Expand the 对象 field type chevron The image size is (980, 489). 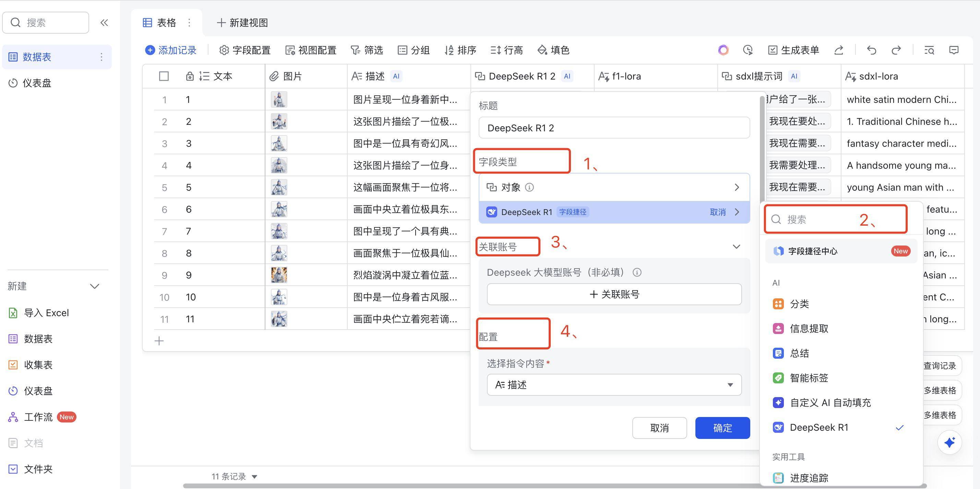coord(737,187)
